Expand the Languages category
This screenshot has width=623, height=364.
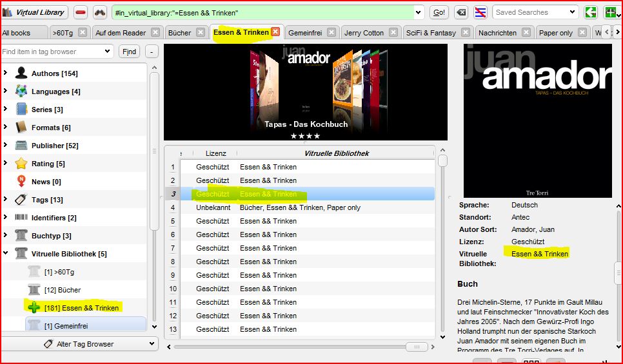click(6, 91)
